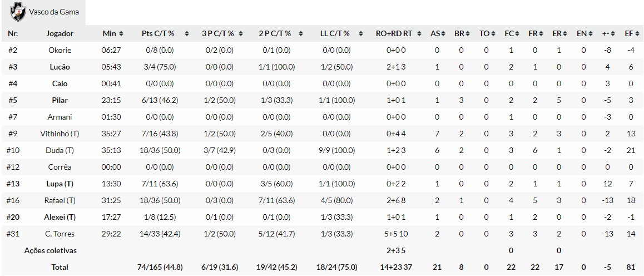Click the Vasco da Gama crest logo

(18, 12)
